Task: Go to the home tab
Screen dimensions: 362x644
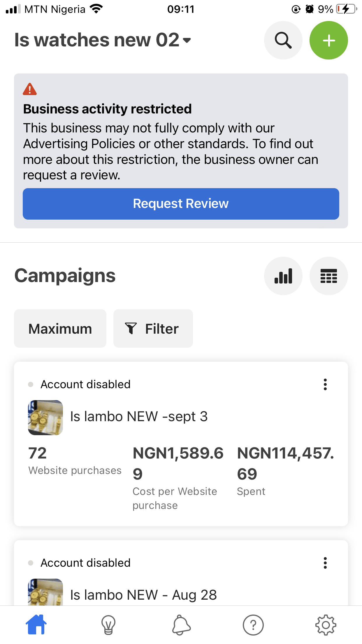Action: coord(36,624)
